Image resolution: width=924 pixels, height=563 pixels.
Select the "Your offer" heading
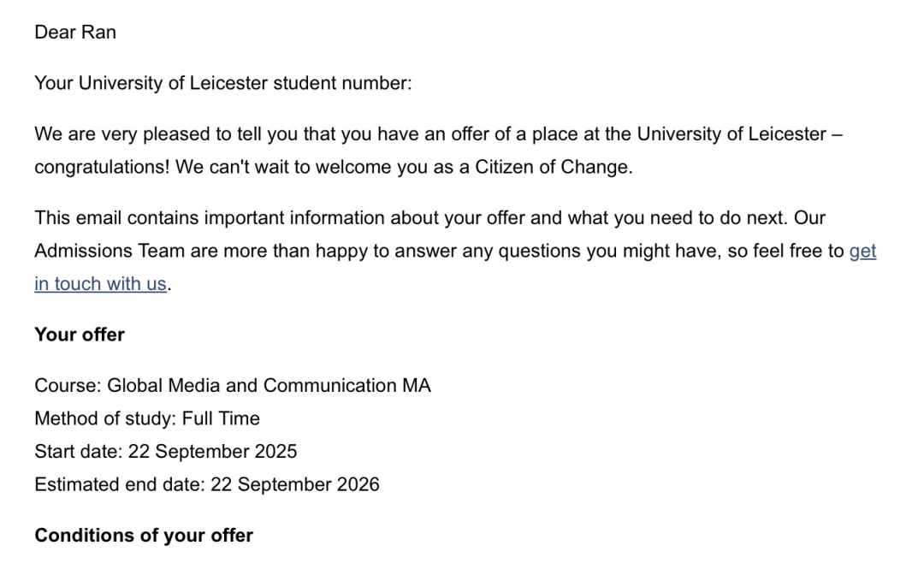coord(80,335)
